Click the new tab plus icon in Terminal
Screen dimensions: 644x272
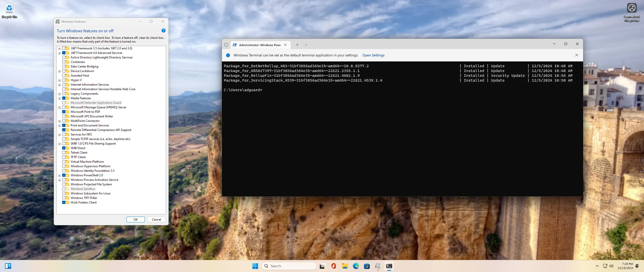(297, 45)
